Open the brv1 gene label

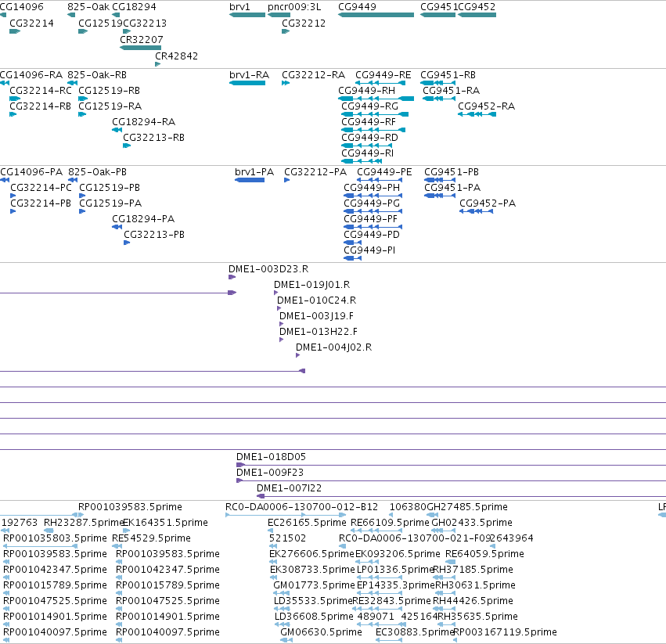point(239,7)
